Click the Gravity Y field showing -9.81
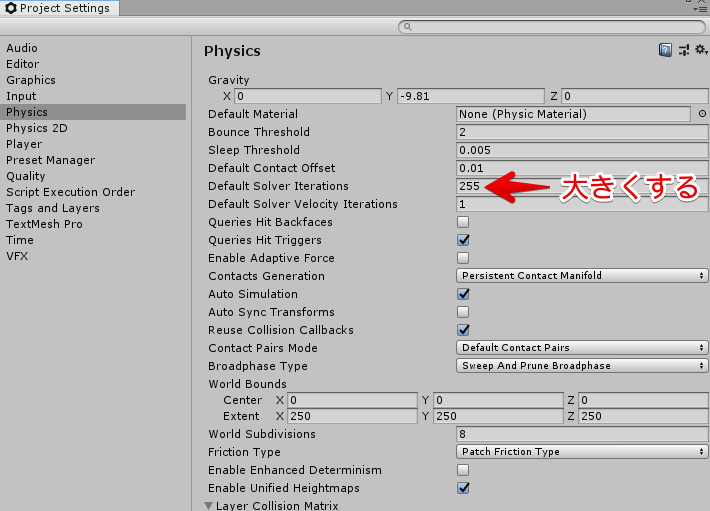The width and height of the screenshot is (710, 511). pyautogui.click(x=470, y=96)
